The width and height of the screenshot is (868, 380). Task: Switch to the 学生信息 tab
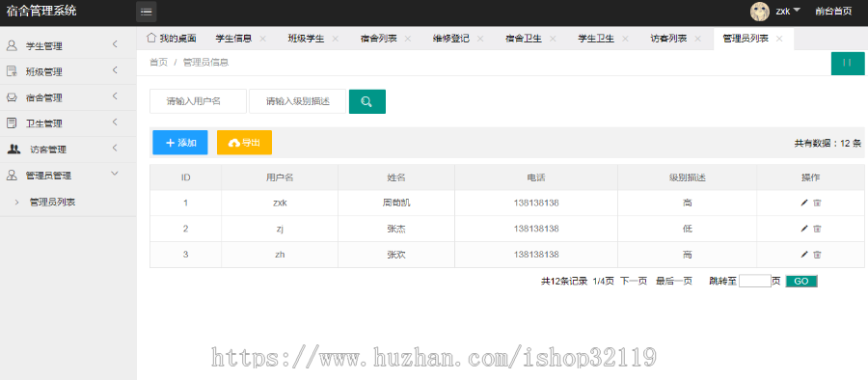[x=233, y=39]
